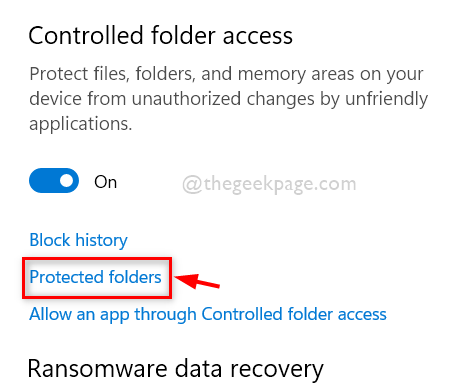
Task: Open Allow an app through Controlled folder access
Action: [208, 314]
